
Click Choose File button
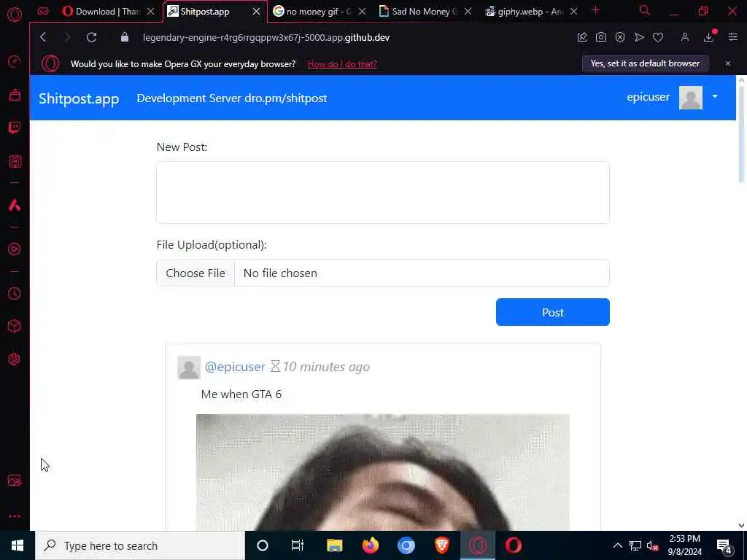tap(196, 273)
